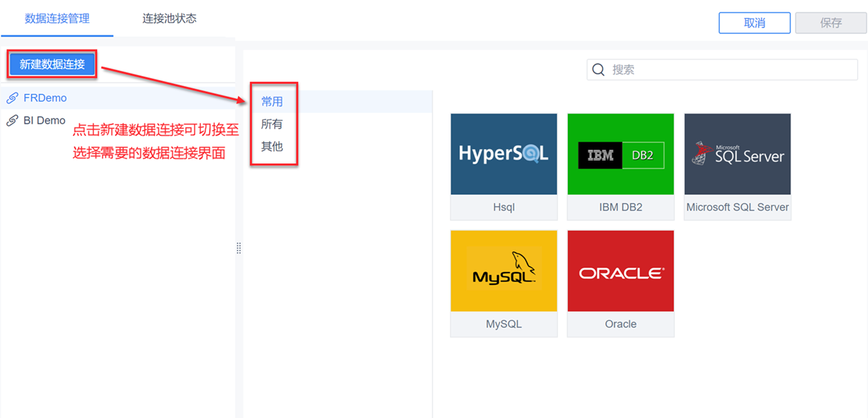
Task: Select the HyperSQL logo tile
Action: [x=504, y=154]
